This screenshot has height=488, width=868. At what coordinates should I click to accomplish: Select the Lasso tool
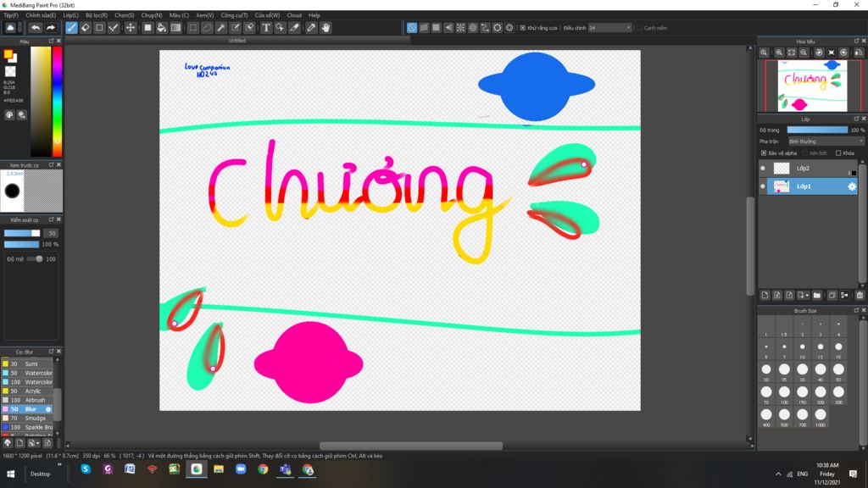[x=207, y=28]
